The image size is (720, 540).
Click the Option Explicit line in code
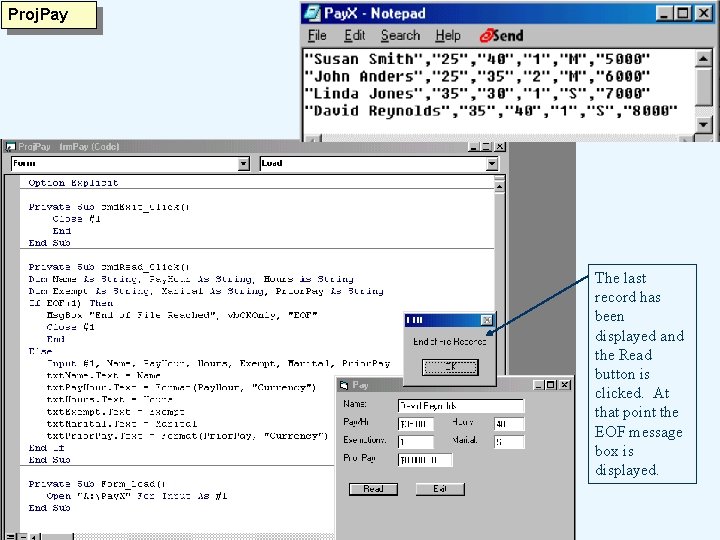point(73,183)
